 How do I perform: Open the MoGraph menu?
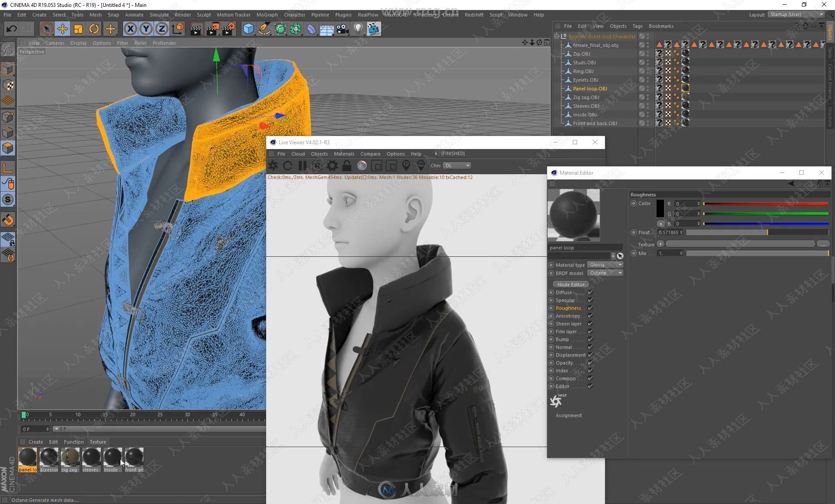click(267, 15)
